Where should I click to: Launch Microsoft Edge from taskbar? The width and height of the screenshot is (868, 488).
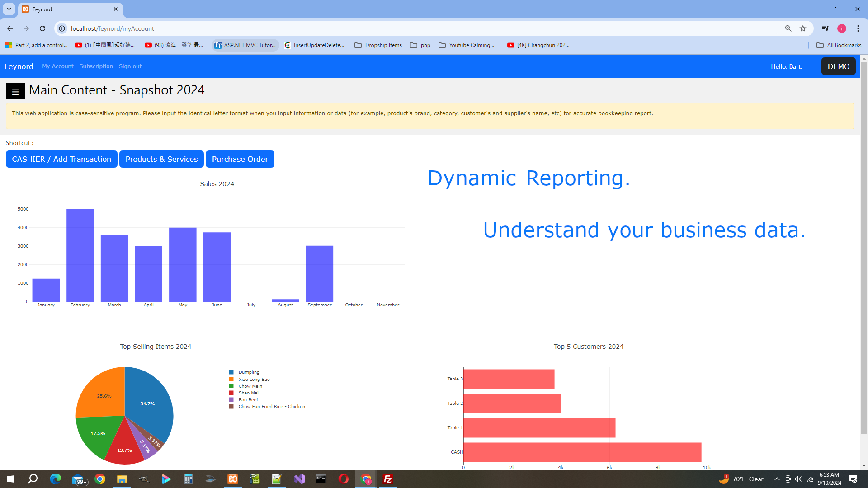coord(55,479)
